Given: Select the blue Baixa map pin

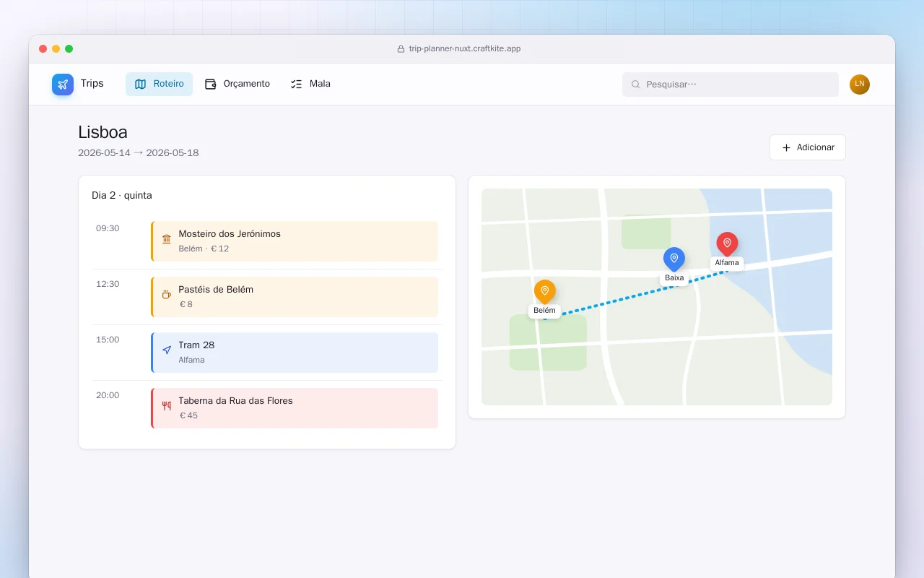Looking at the screenshot, I should (x=674, y=259).
